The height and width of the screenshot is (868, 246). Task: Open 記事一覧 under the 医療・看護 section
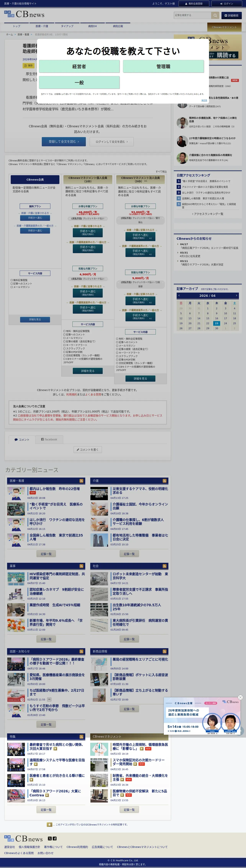pos(46,554)
